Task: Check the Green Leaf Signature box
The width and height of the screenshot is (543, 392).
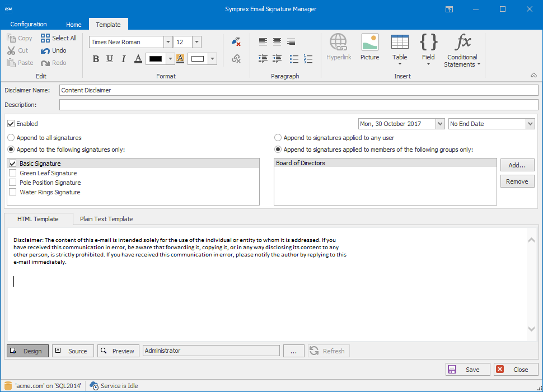Action: click(x=13, y=173)
